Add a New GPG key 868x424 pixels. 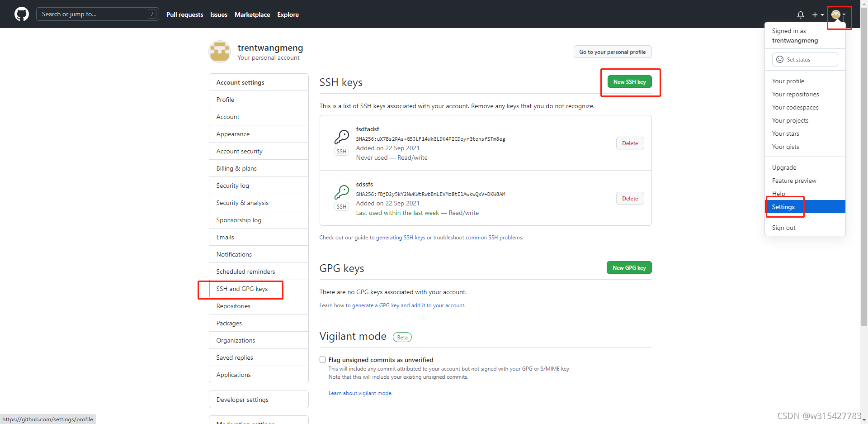click(x=629, y=267)
